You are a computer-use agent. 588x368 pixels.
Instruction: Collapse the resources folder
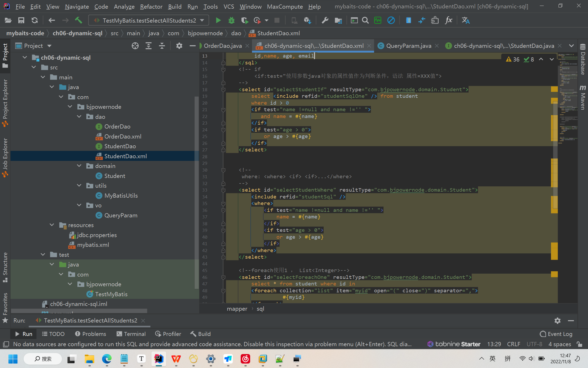pyautogui.click(x=52, y=225)
